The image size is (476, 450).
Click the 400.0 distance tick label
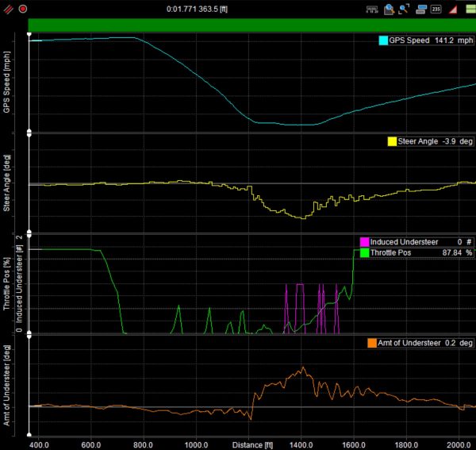(x=39, y=445)
